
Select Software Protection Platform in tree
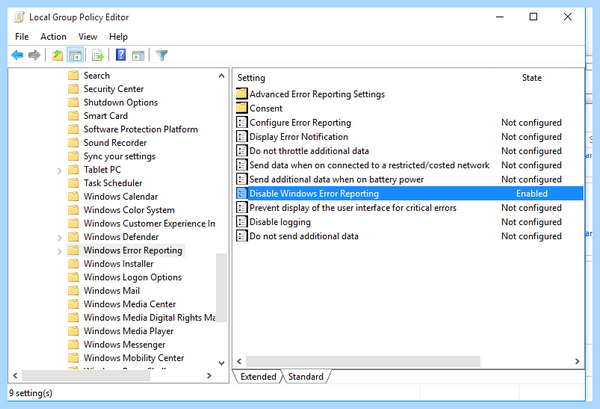(x=141, y=129)
